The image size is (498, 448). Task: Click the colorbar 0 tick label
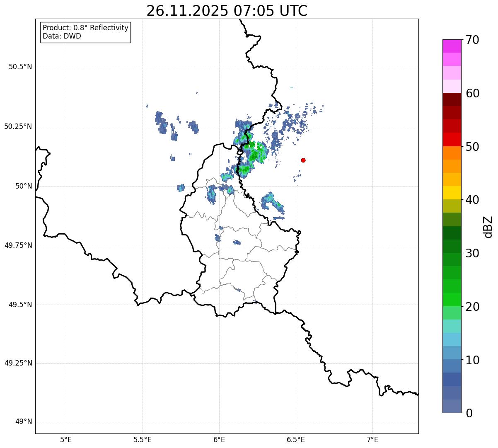(469, 413)
